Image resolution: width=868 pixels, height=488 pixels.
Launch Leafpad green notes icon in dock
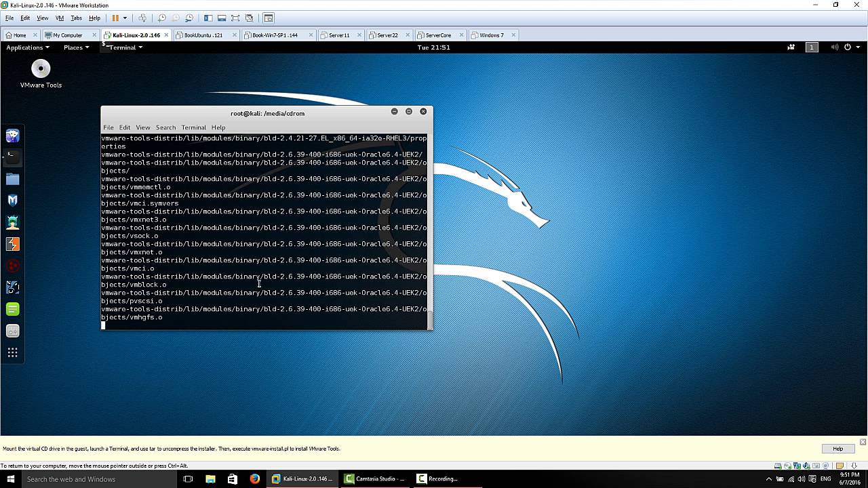click(x=12, y=309)
